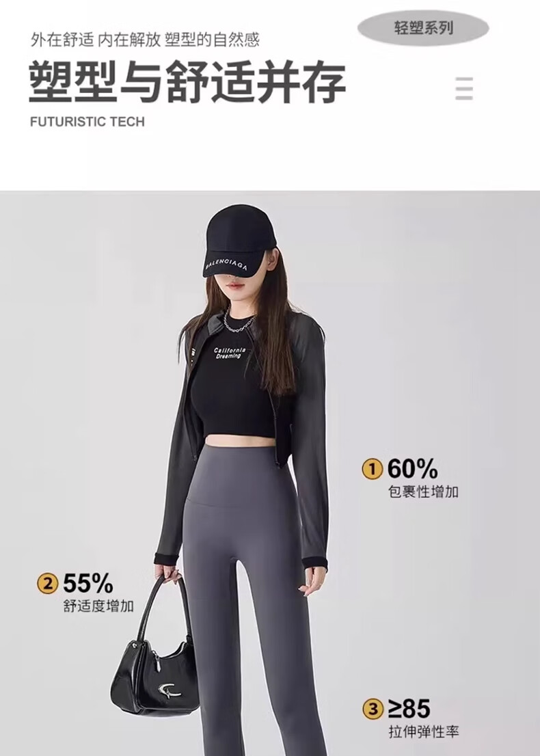This screenshot has width=540, height=756.
Task: Select the 舒适度增加 label
Action: pyautogui.click(x=98, y=606)
